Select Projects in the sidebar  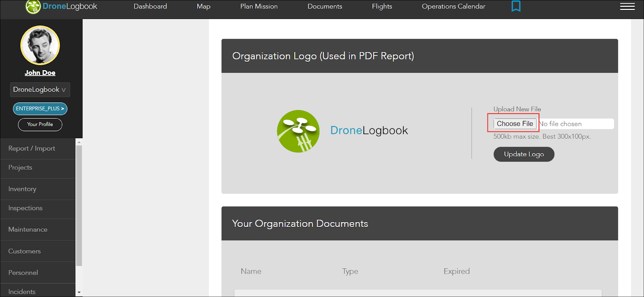38,168
